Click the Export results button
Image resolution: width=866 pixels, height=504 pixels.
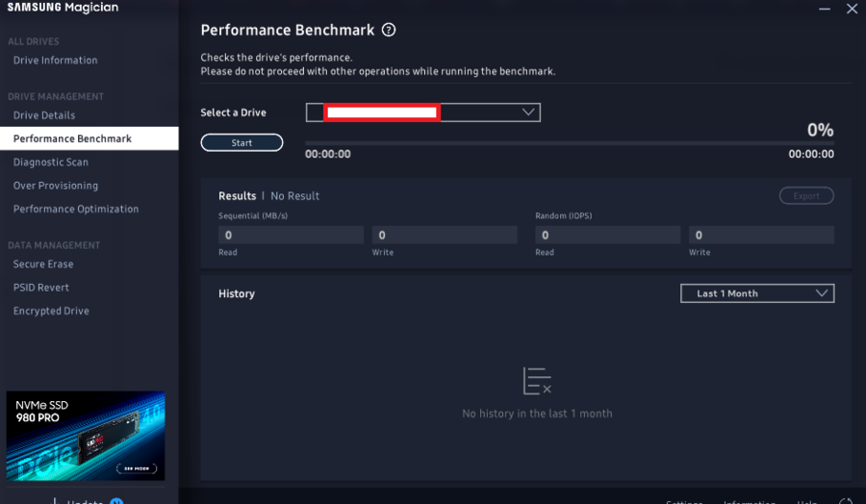(x=806, y=196)
